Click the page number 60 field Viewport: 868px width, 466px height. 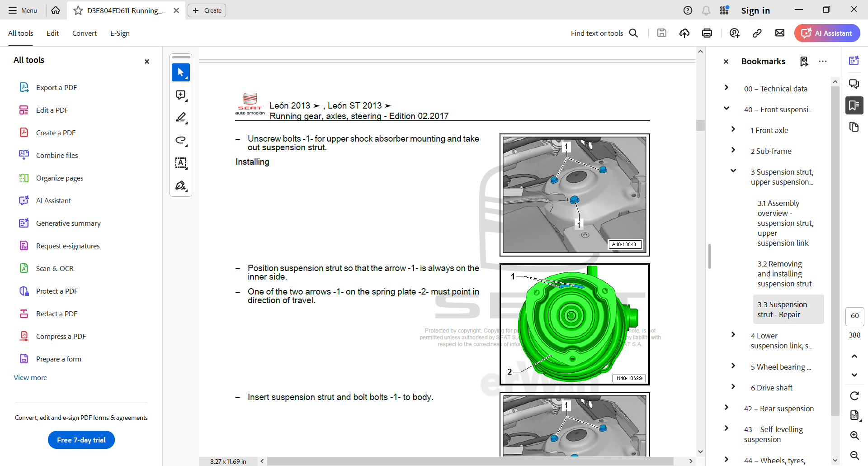click(854, 316)
